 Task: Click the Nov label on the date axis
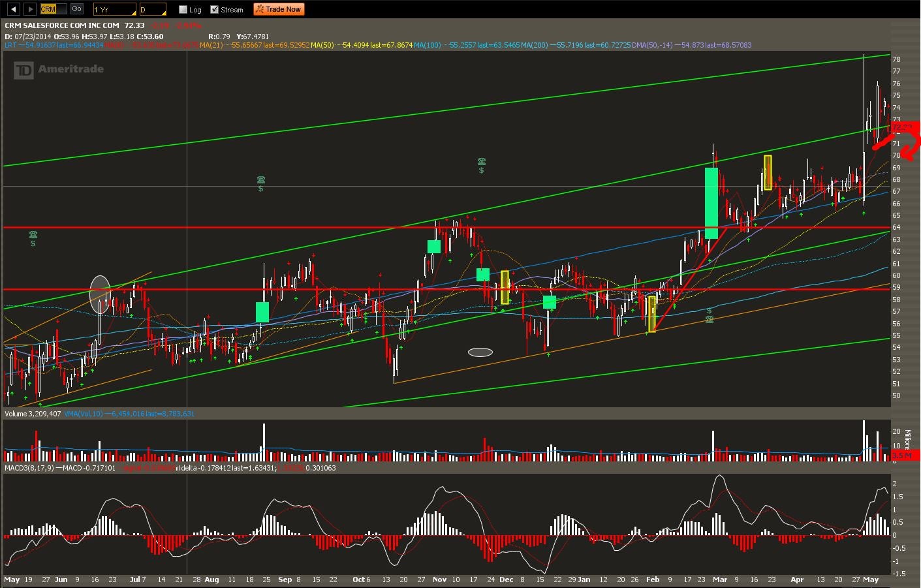[x=439, y=580]
